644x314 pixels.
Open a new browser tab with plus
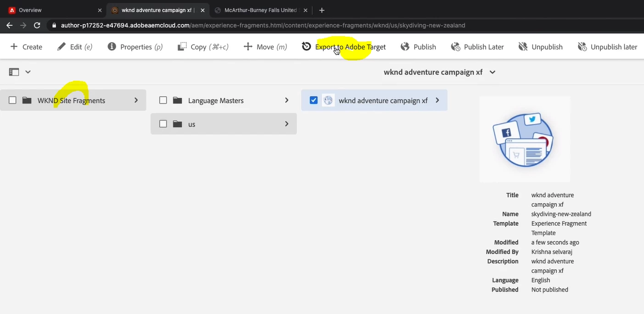(322, 10)
